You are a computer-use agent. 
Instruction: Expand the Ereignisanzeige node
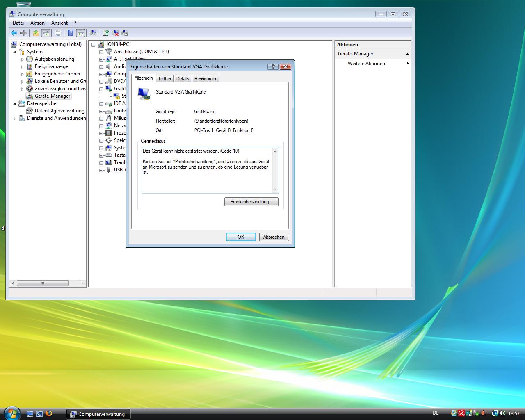tap(22, 67)
